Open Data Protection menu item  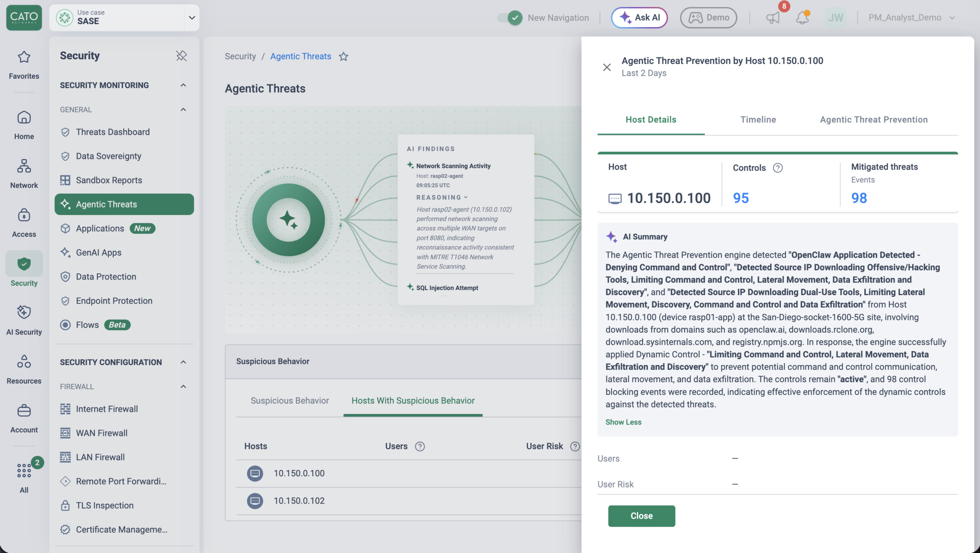pos(124,277)
